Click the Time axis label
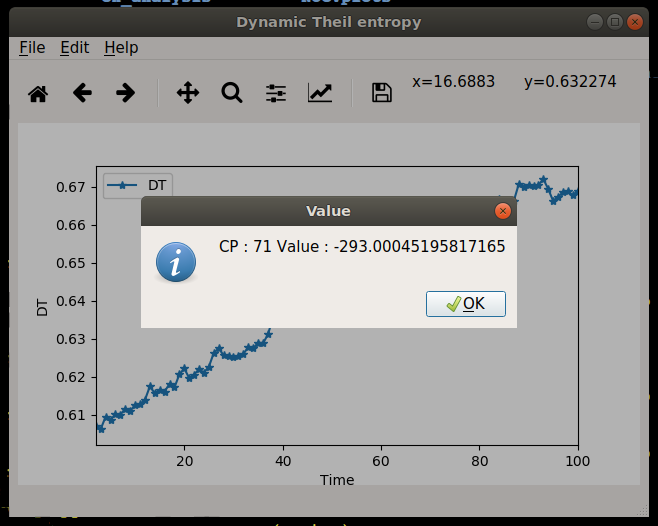Screen dimensions: 658x526 (337, 480)
